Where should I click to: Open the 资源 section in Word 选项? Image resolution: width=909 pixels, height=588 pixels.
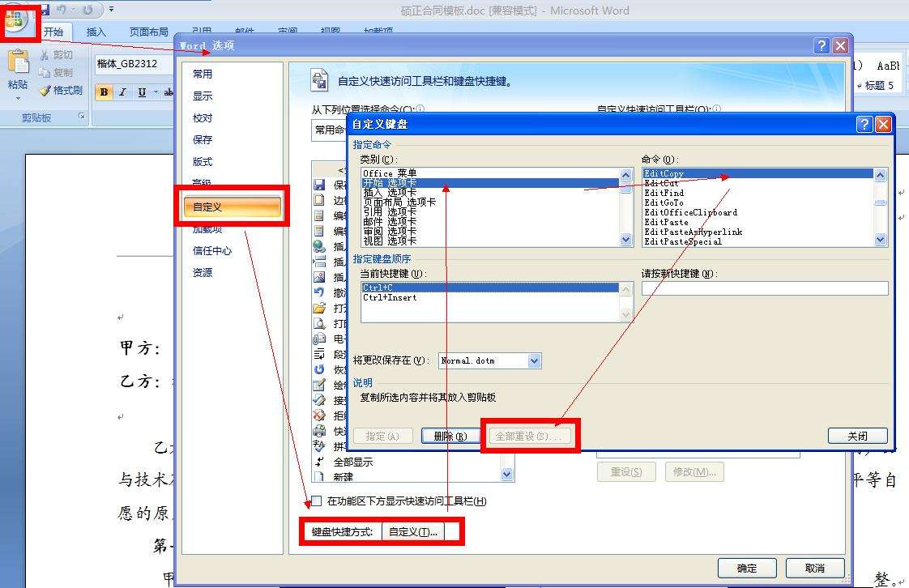[203, 272]
